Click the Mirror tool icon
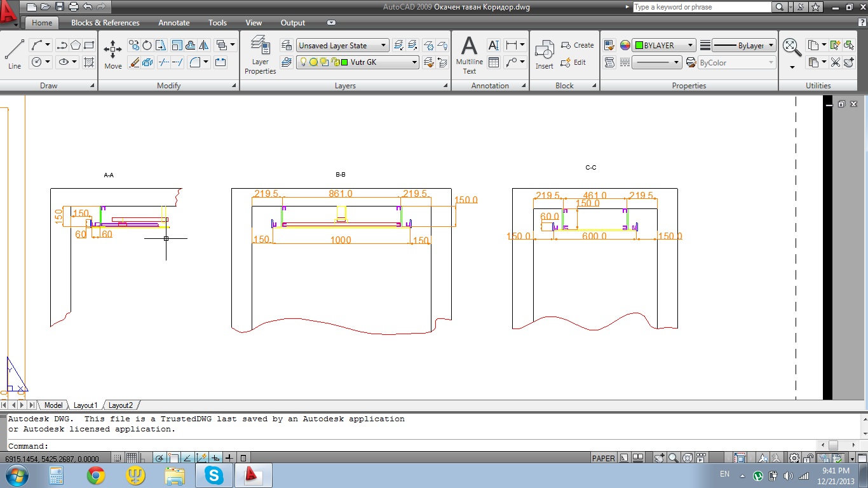Screen dimensions: 868x488 point(204,45)
